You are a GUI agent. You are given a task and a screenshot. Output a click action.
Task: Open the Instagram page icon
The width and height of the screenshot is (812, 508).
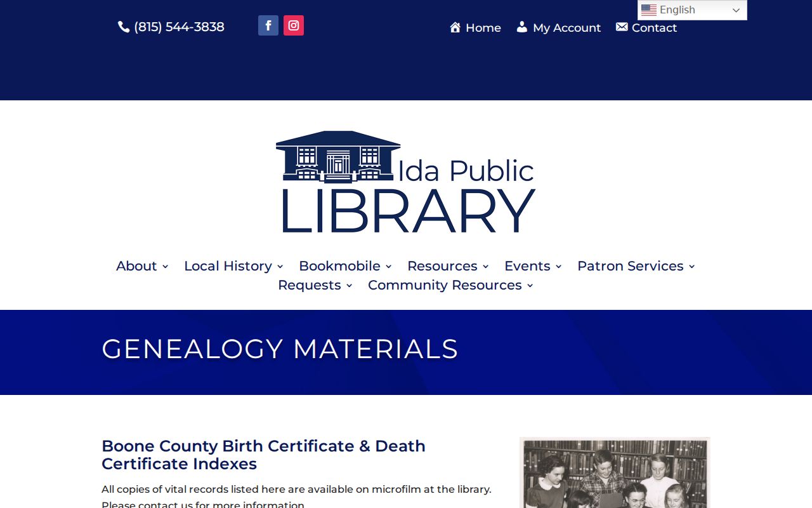[x=294, y=25]
